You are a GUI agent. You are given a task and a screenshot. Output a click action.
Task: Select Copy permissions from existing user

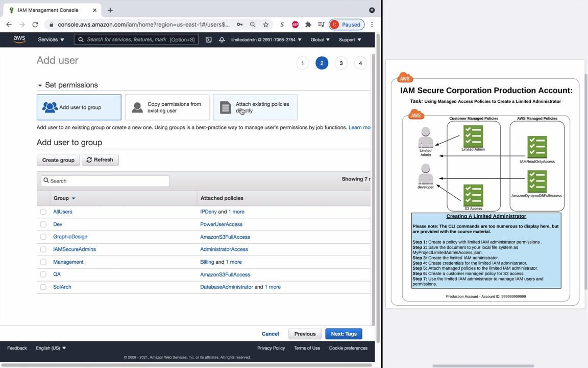pos(167,107)
